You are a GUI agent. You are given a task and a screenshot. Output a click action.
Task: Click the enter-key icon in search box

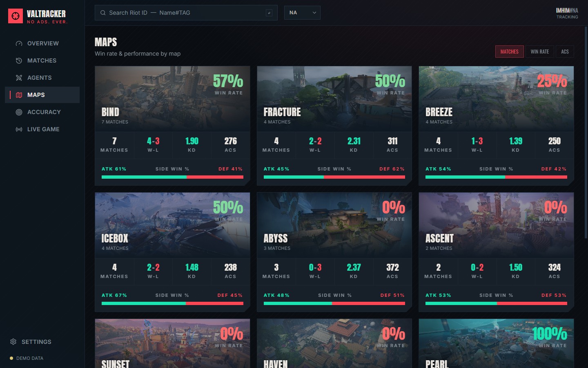coord(269,13)
